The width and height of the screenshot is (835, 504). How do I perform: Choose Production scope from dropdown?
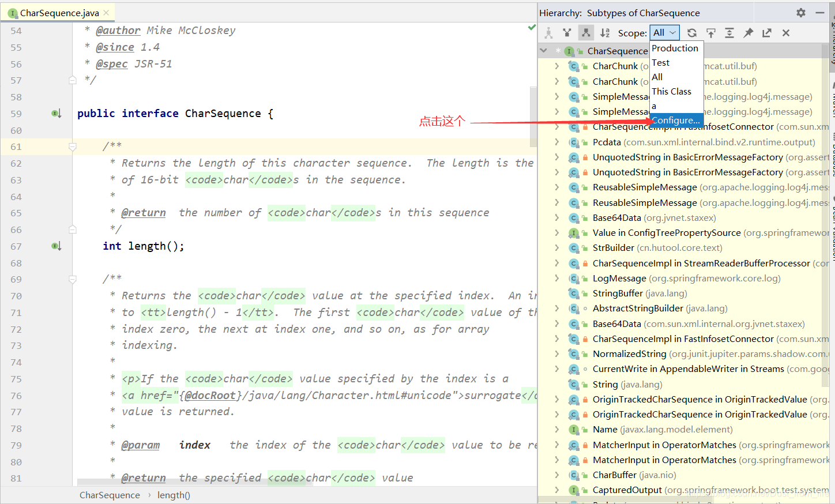pyautogui.click(x=676, y=48)
